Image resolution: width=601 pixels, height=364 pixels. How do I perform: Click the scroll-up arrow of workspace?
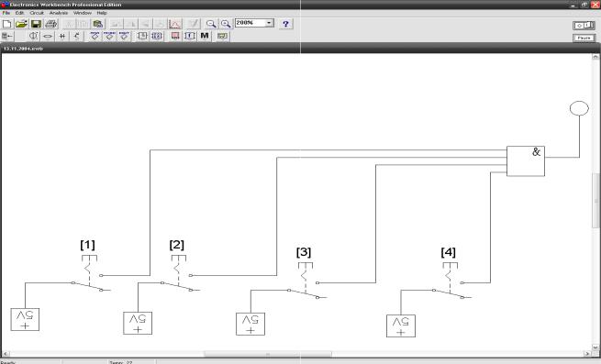point(595,56)
